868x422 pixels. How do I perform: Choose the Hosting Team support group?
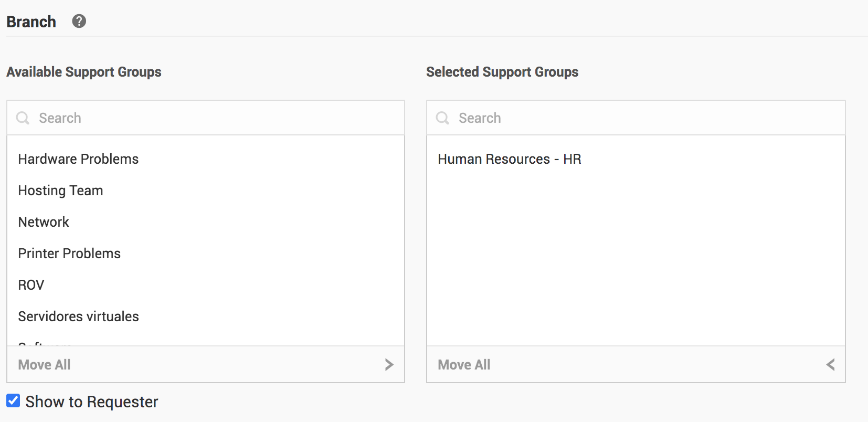61,191
